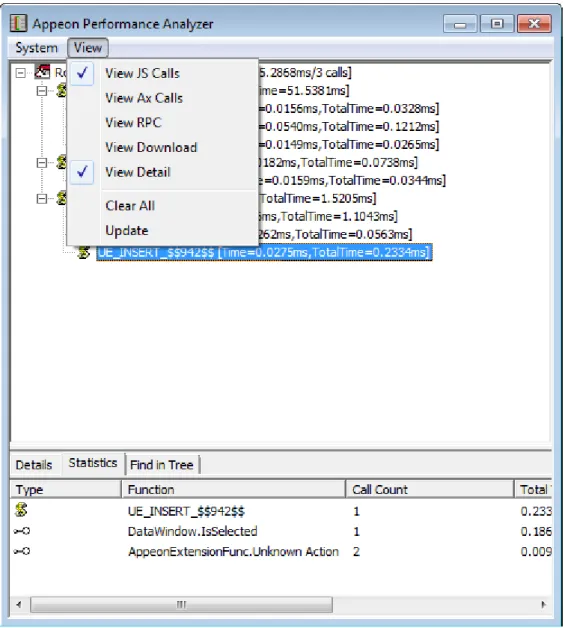Viewport: 565px width, 628px height.
Task: Click call count 2 for Unknown Action
Action: (356, 552)
